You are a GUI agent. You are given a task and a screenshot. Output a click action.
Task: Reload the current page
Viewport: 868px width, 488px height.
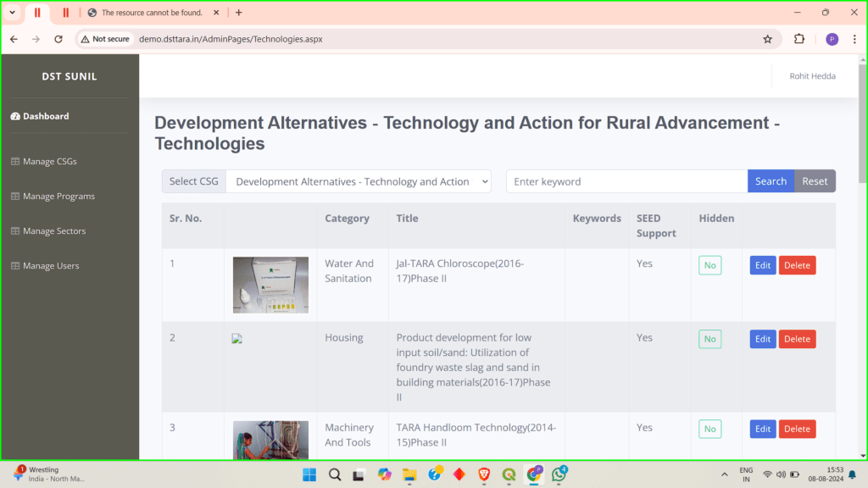pyautogui.click(x=58, y=39)
